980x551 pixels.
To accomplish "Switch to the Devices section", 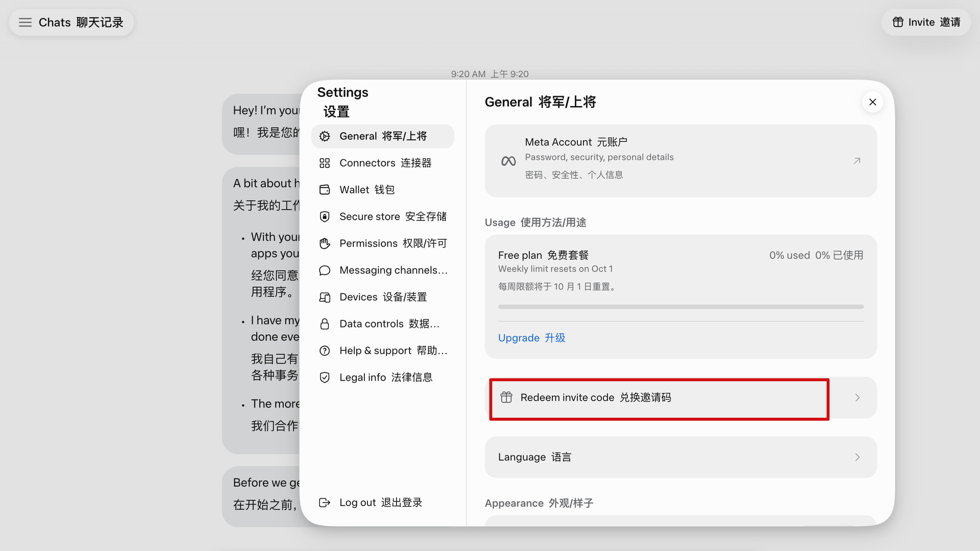I will [383, 297].
